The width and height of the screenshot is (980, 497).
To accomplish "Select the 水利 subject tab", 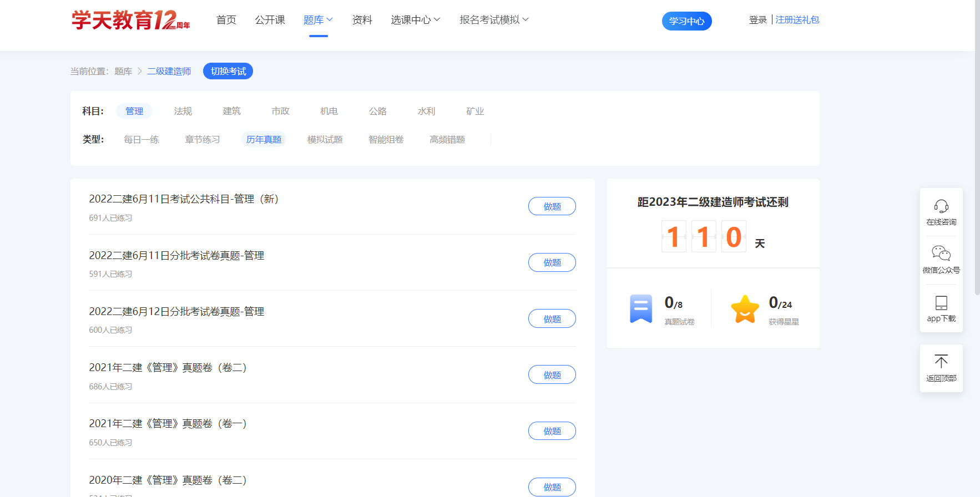I will click(x=427, y=111).
